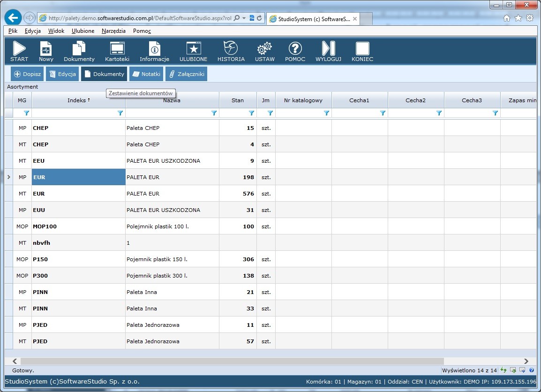Click the scroll right arrow of horizontal scrollbar
541x392 pixels.
click(x=526, y=361)
